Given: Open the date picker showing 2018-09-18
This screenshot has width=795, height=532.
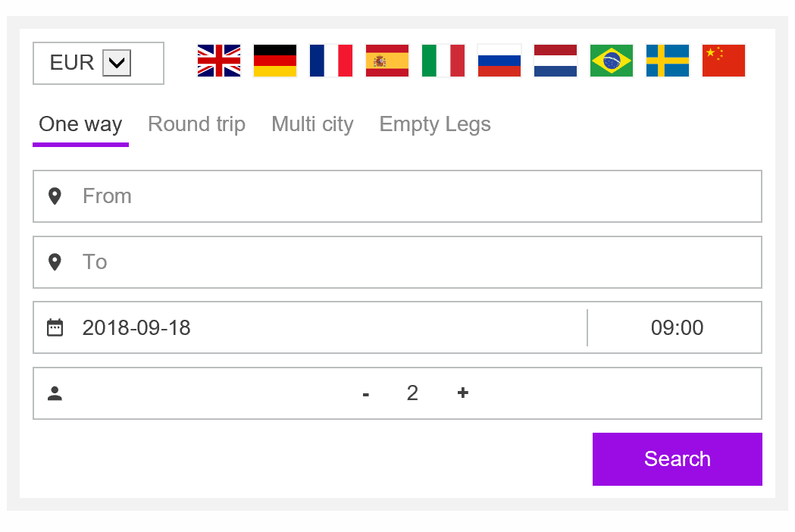Looking at the screenshot, I should click(x=310, y=327).
